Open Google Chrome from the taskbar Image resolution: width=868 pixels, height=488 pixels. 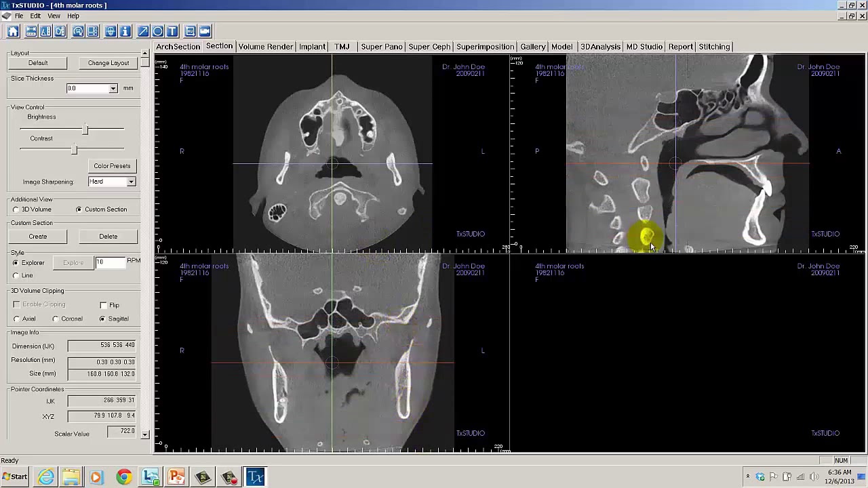coord(123,477)
